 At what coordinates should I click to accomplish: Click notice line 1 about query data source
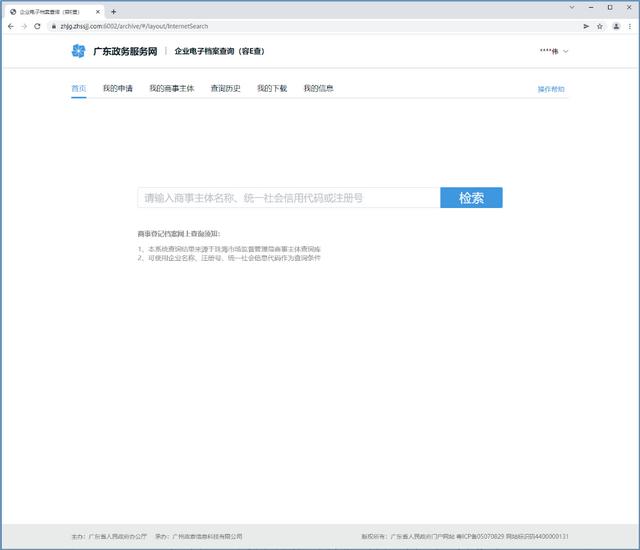click(x=229, y=248)
